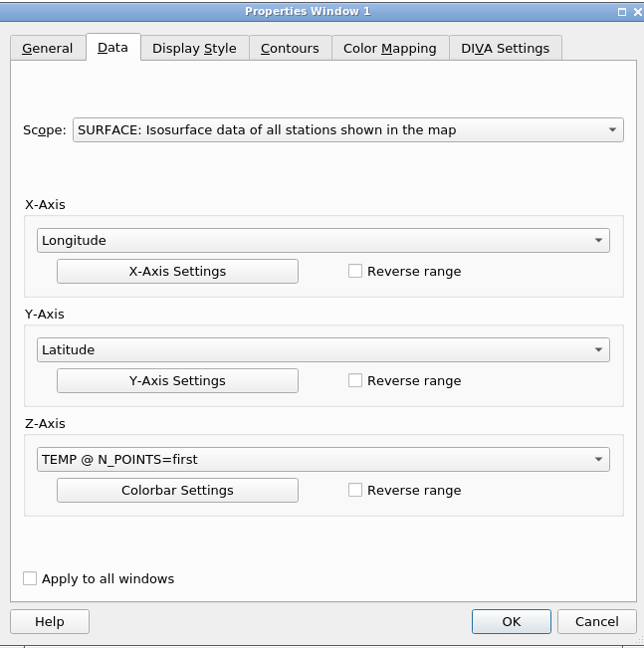The height and width of the screenshot is (648, 644).
Task: Toggle Reverse range for Y-Axis
Action: pos(355,380)
